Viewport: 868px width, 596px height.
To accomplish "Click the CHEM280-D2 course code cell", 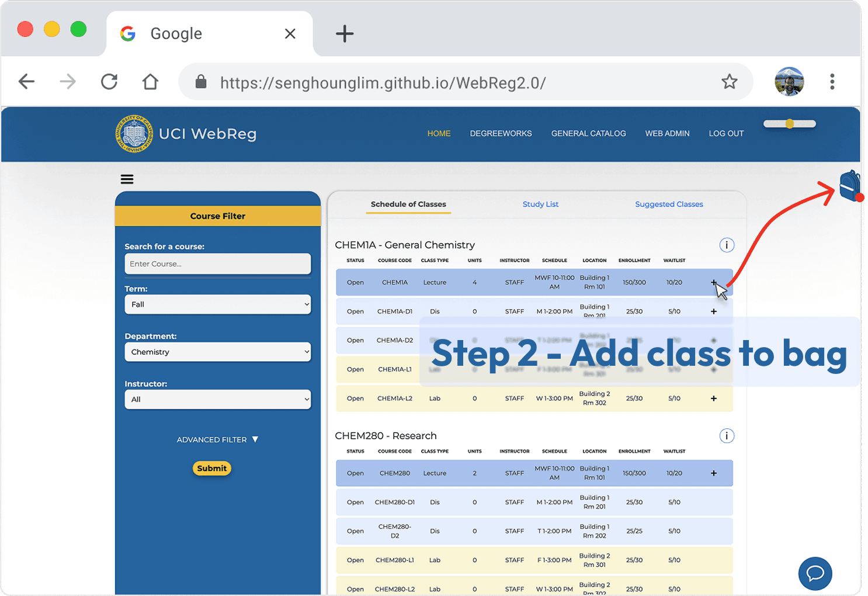I will (x=395, y=531).
